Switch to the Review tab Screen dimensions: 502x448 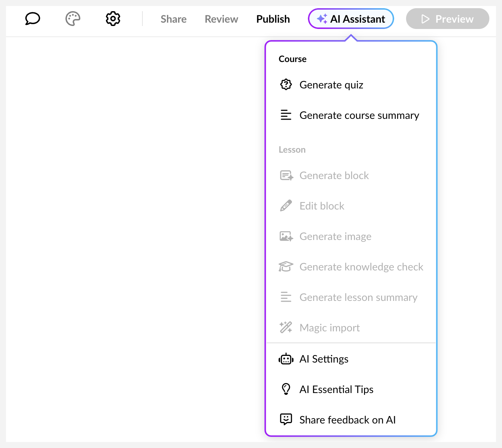click(x=221, y=19)
